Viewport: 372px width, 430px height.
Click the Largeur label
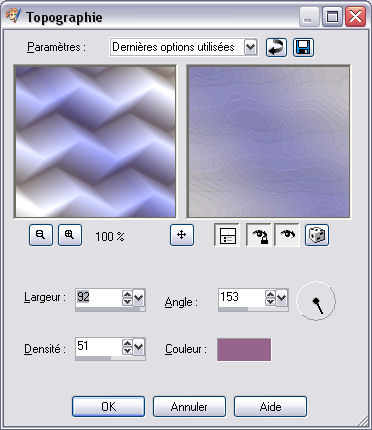[45, 297]
